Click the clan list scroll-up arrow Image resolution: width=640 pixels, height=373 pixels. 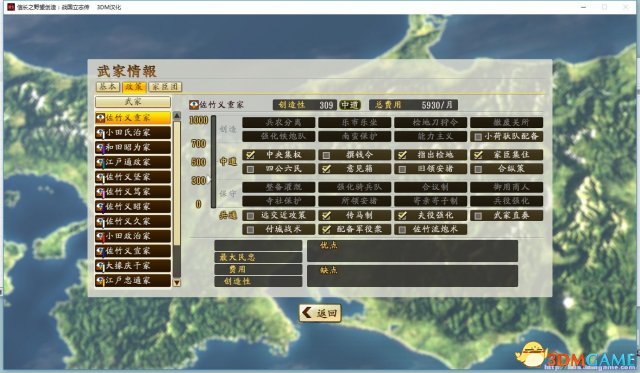pyautogui.click(x=177, y=115)
